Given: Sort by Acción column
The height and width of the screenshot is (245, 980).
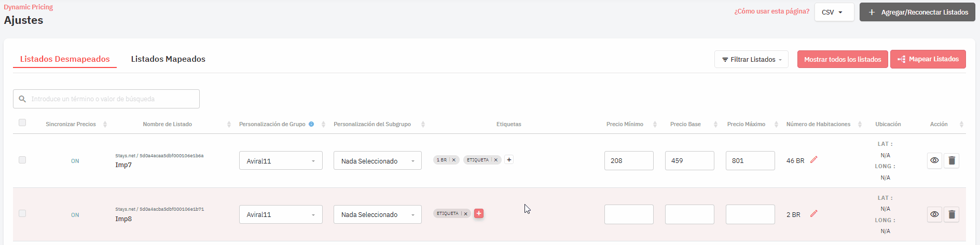Looking at the screenshot, I should (961, 125).
